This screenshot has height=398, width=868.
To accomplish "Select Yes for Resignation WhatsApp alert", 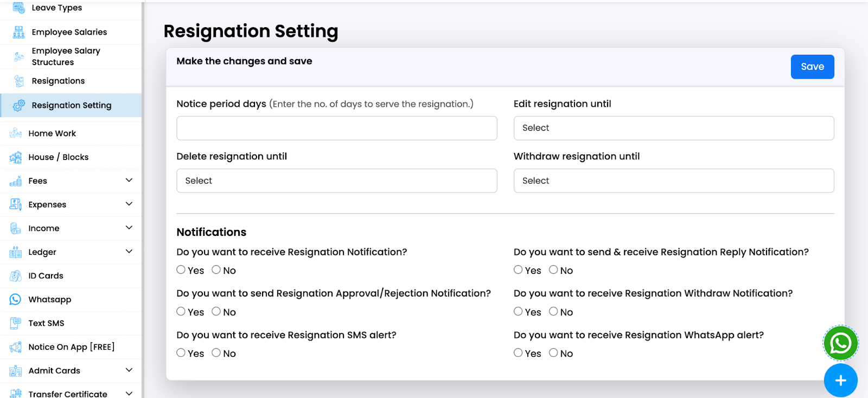I will 518,353.
